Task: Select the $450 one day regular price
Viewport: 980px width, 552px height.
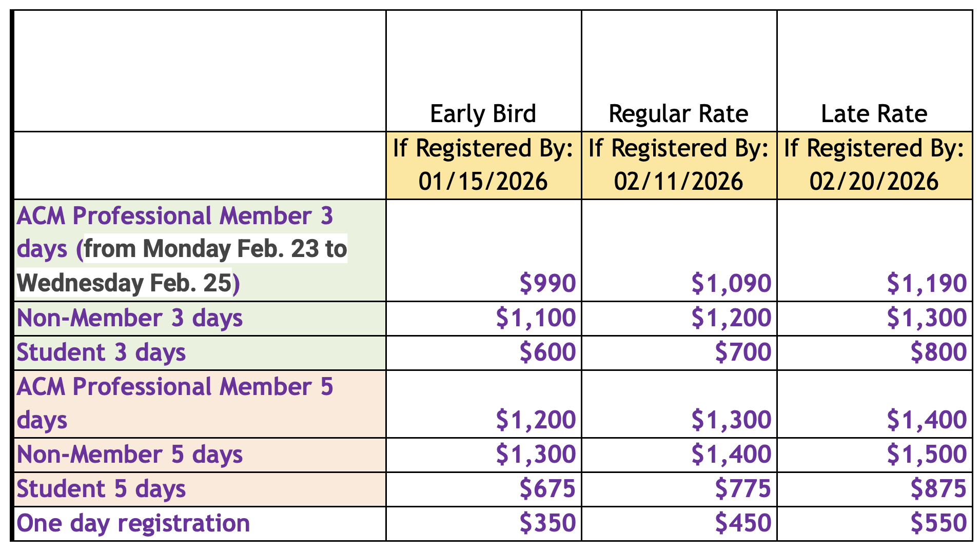Action: point(743,523)
